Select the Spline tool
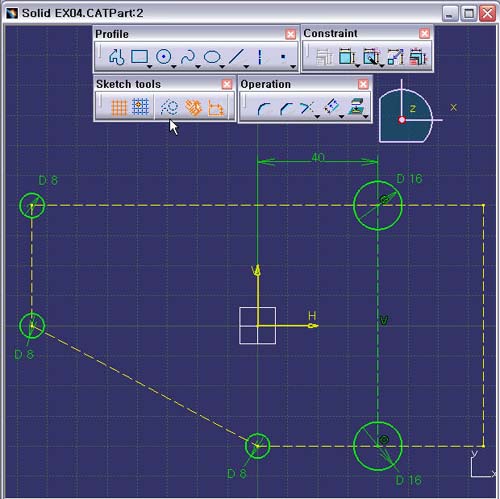 188,57
